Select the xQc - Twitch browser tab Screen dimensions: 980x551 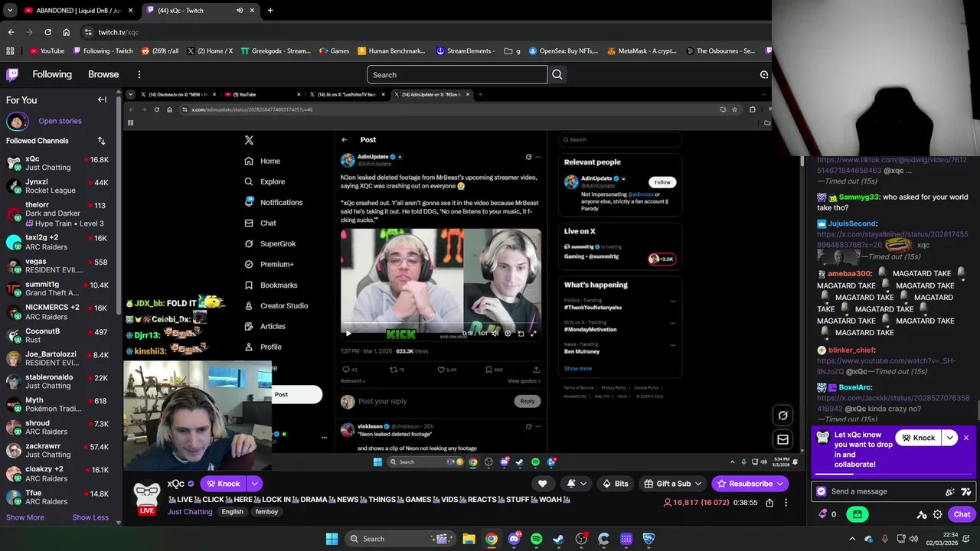pos(199,11)
